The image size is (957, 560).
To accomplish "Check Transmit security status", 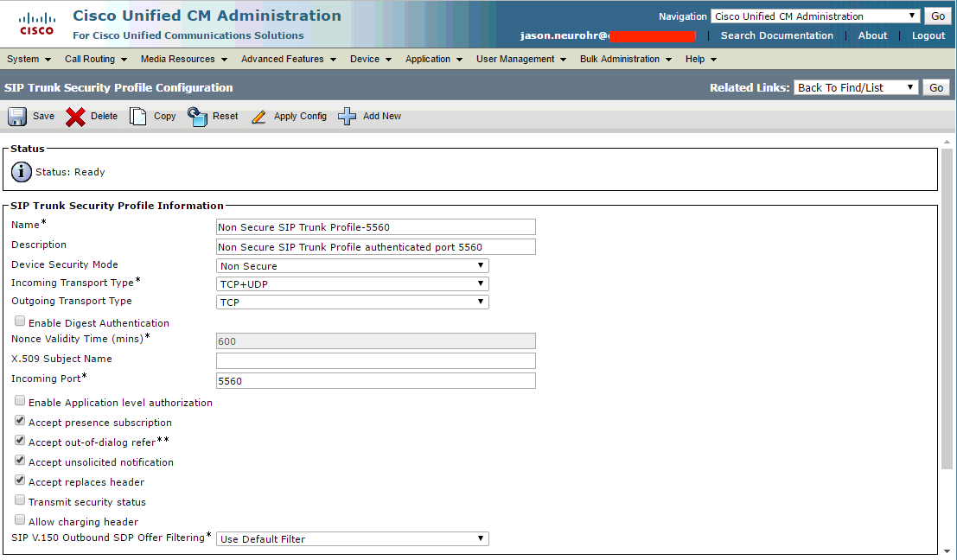I will pyautogui.click(x=20, y=500).
